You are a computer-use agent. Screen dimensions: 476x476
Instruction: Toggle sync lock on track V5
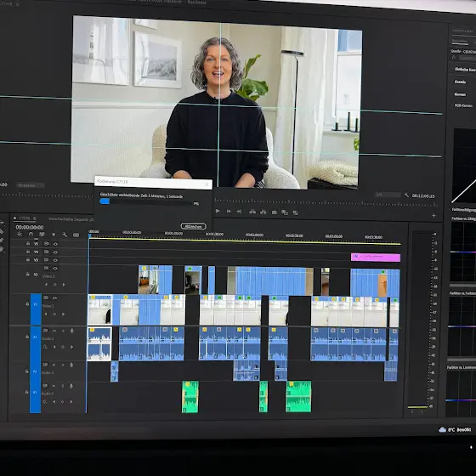[x=47, y=243]
